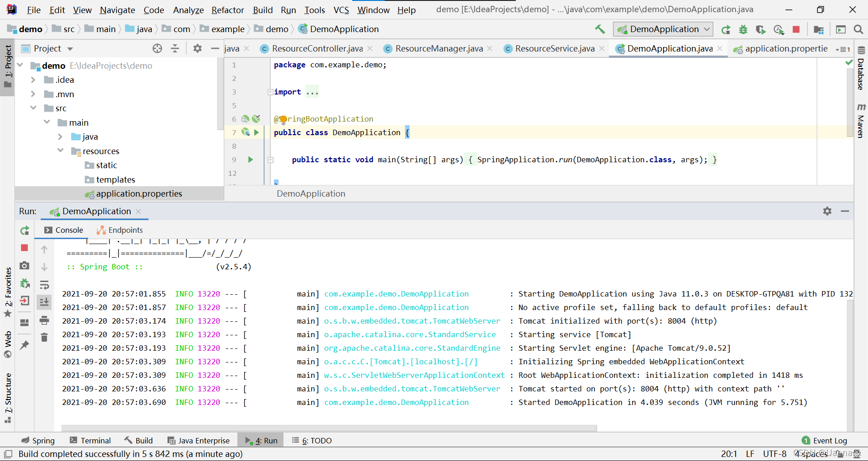
Task: Start debugging with the bug icon
Action: [743, 29]
